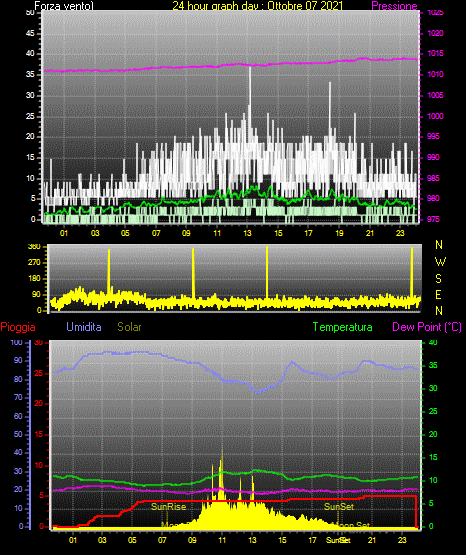This screenshot has width=466, height=555.
Task: Click hour 23 on the bottom graph axis
Action: (402, 540)
